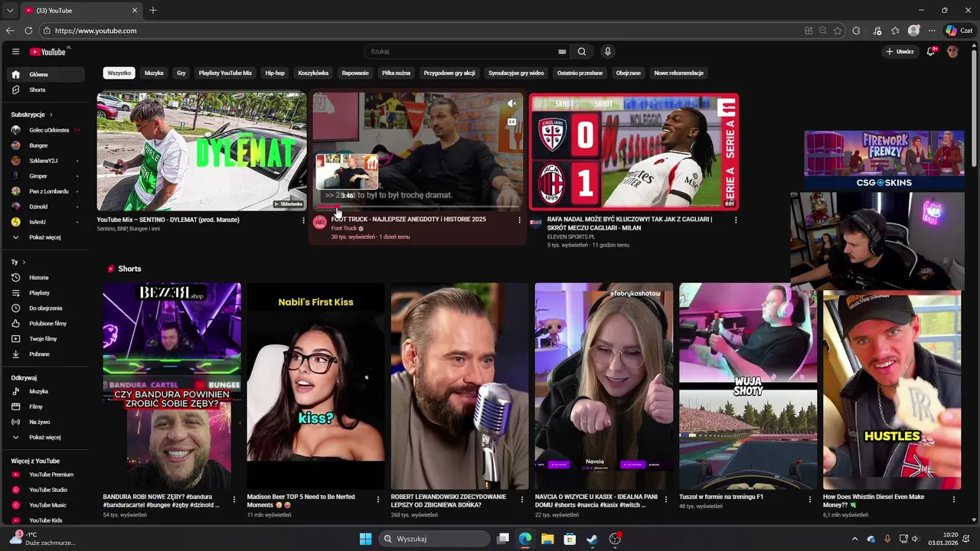Open options for BANDURA ROBI NOWE ZĘBY short

[x=234, y=500]
